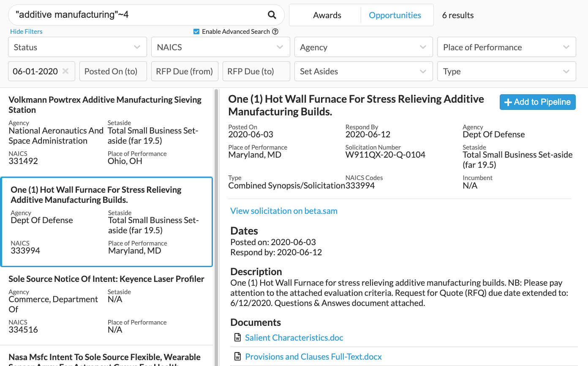Screen dimensions: 588x366
Task: Open the Set Asides dropdown
Action: click(x=364, y=71)
